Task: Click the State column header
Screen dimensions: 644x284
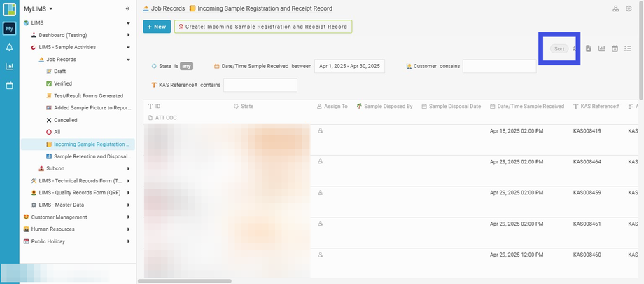Action: [244, 106]
